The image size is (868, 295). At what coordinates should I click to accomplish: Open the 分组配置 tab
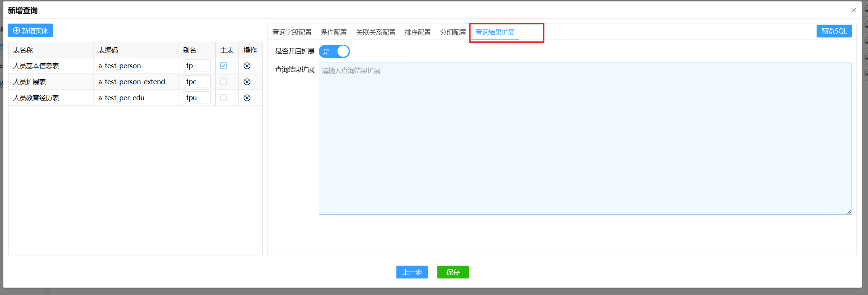point(453,32)
